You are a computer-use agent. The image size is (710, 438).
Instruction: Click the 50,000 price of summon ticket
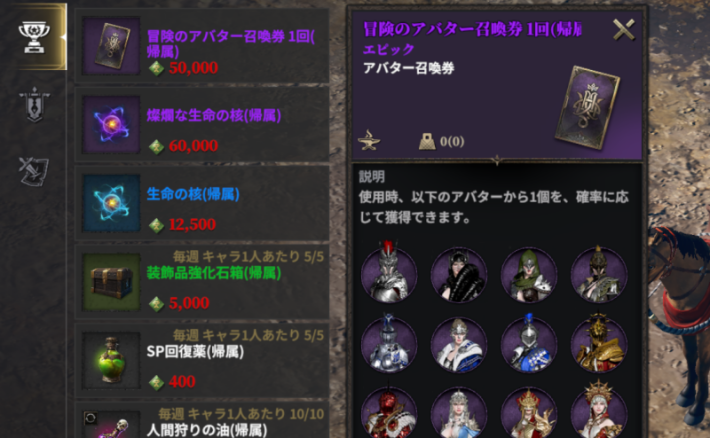193,68
